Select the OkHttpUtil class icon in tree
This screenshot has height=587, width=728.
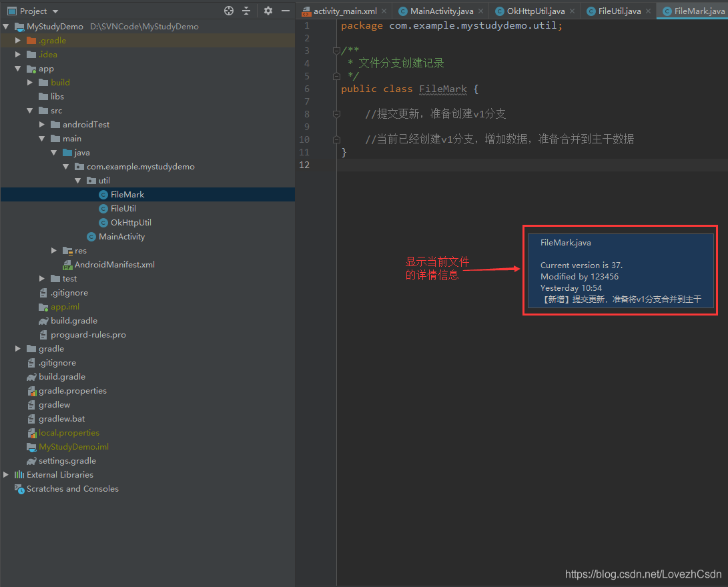point(103,223)
